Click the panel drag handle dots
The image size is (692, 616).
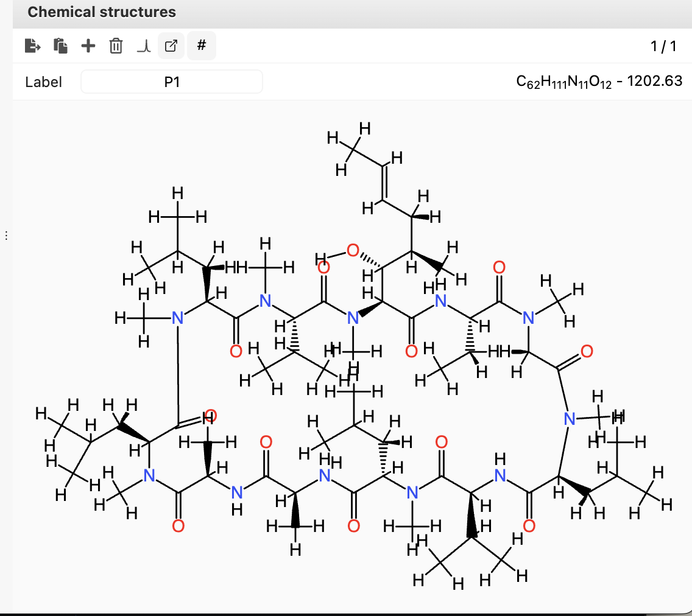point(5,234)
